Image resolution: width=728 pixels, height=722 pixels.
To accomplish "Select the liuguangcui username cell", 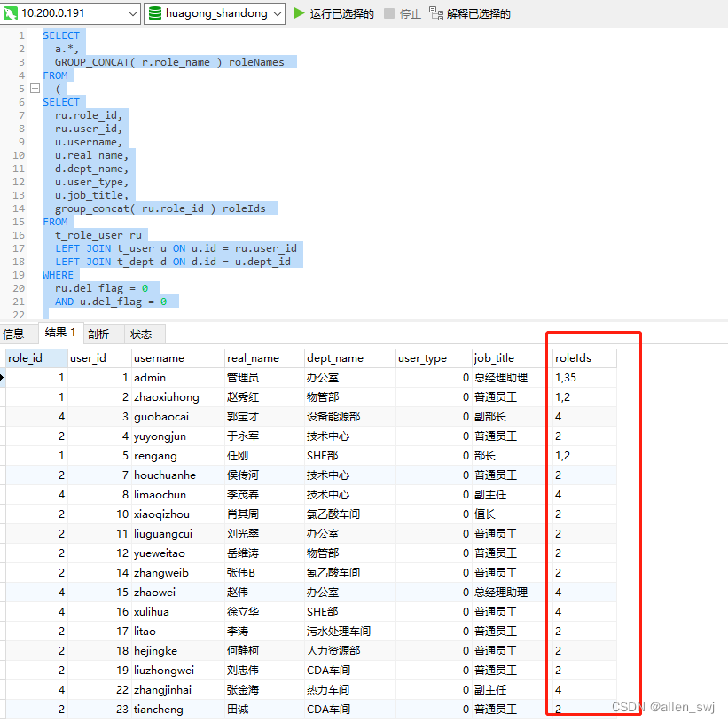I will pos(178,533).
